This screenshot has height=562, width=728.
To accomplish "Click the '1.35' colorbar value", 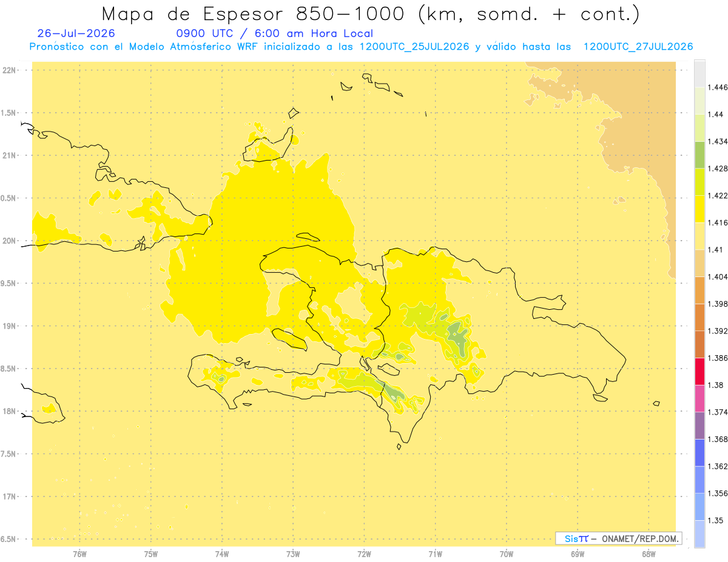I will point(715,520).
